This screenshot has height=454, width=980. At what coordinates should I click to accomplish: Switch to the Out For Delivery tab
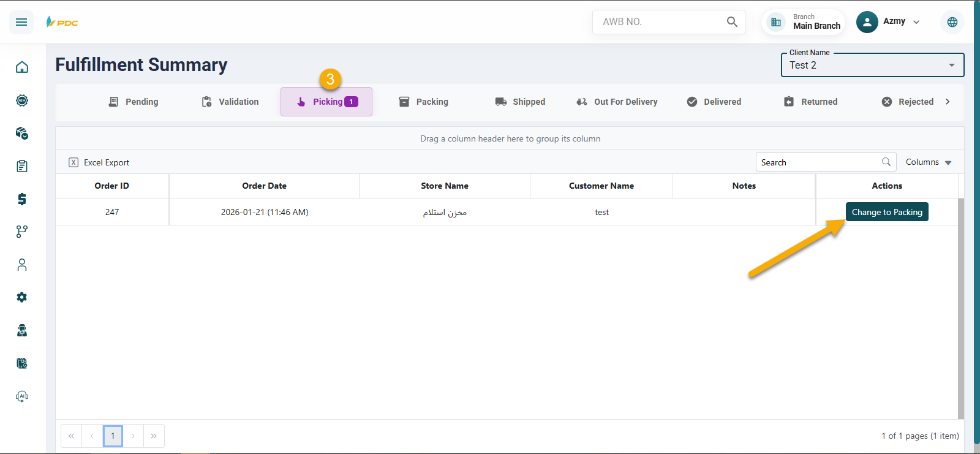pos(617,102)
